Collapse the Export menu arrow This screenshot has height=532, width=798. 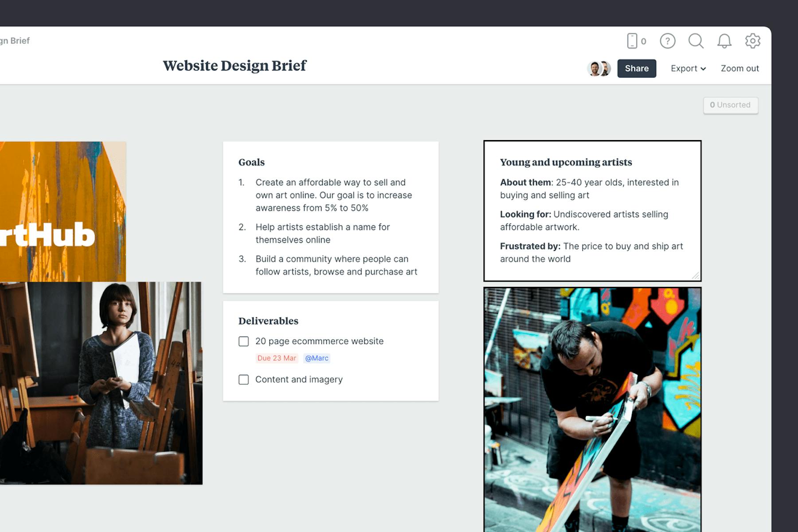click(x=703, y=69)
